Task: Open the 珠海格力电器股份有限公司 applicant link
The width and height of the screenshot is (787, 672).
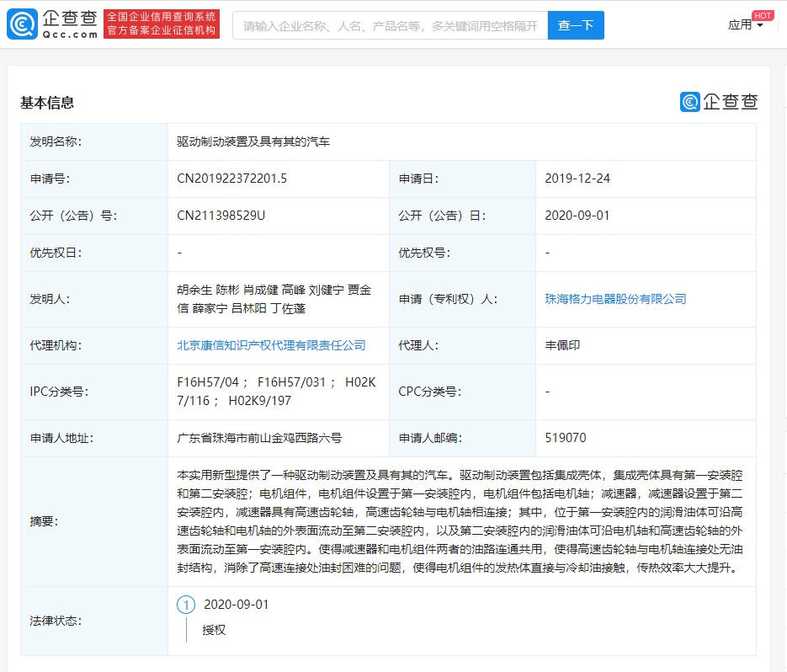Action: (x=615, y=299)
